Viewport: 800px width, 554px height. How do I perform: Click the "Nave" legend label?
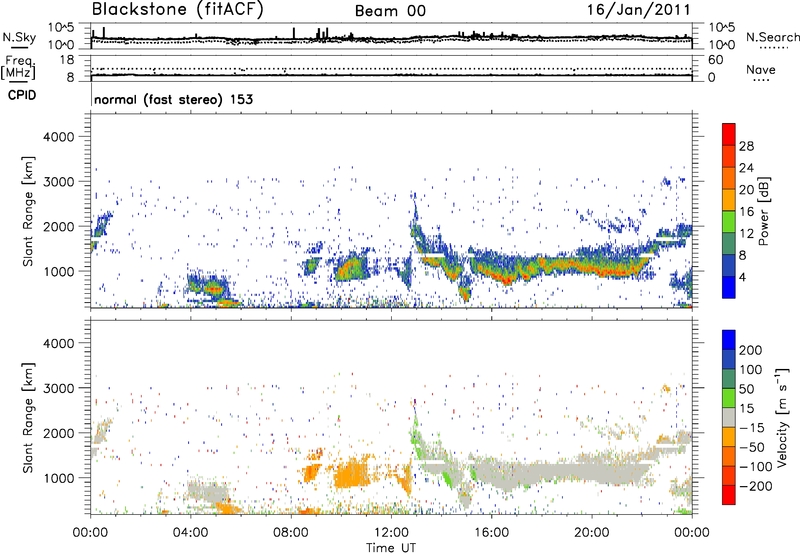[x=761, y=69]
